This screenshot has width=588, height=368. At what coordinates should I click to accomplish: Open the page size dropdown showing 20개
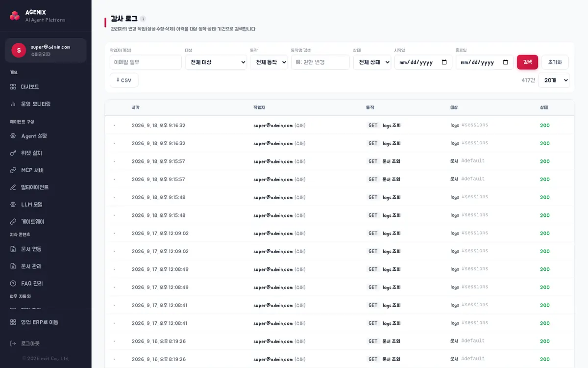(554, 80)
